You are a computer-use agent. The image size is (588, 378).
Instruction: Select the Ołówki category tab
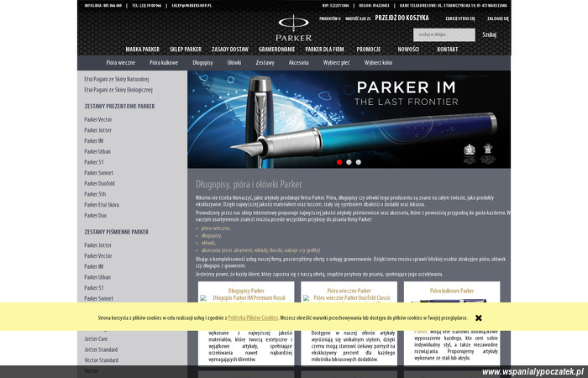pyautogui.click(x=234, y=63)
